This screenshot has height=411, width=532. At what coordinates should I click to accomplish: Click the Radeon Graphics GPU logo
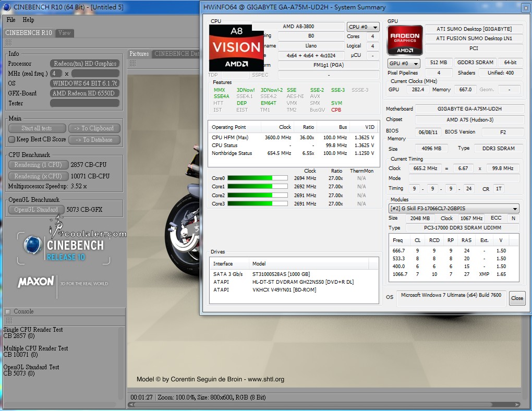click(x=405, y=40)
